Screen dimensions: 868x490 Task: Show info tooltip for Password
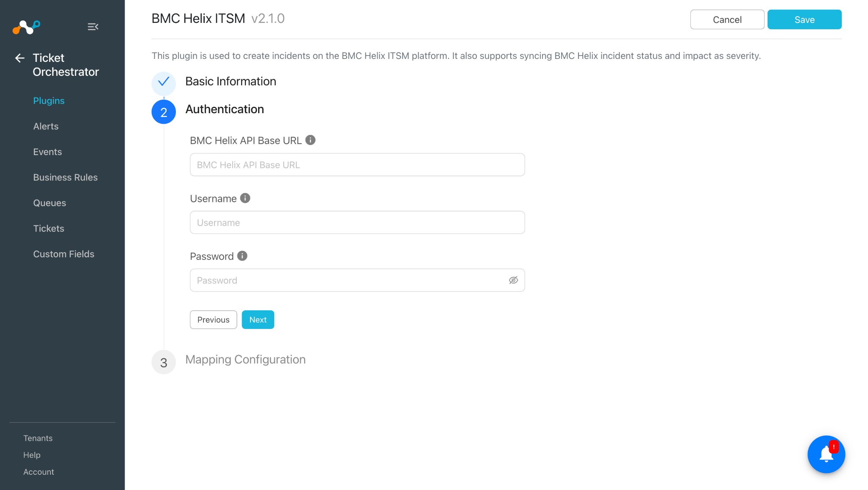(242, 256)
